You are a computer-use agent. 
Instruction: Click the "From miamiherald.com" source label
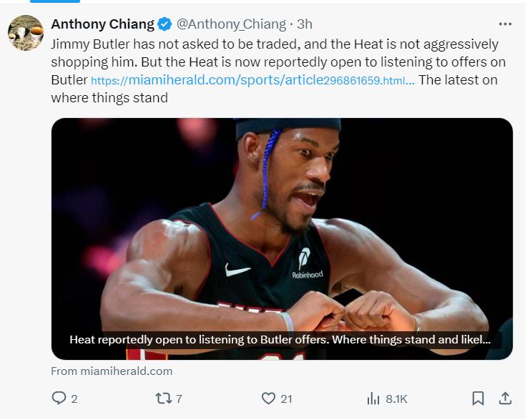click(x=112, y=371)
